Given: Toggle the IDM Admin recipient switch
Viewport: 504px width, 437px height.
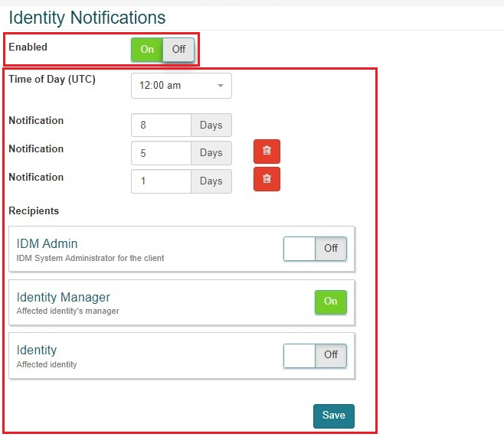Looking at the screenshot, I should (x=315, y=249).
